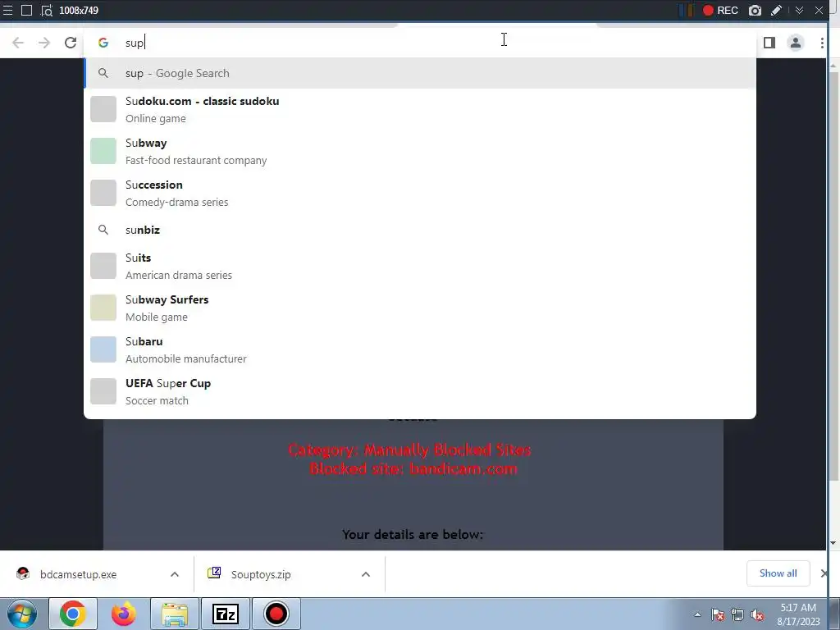Close the downloads bar

[x=824, y=573]
